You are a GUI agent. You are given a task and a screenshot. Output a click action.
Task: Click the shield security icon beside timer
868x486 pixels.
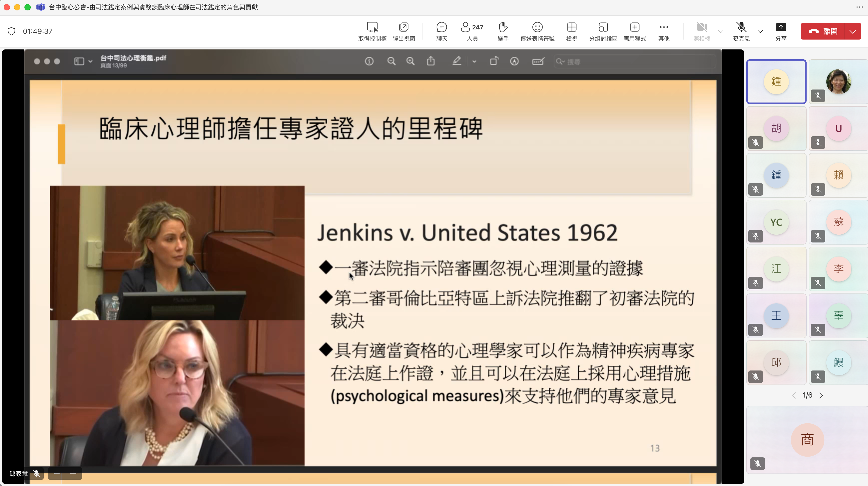(x=11, y=31)
